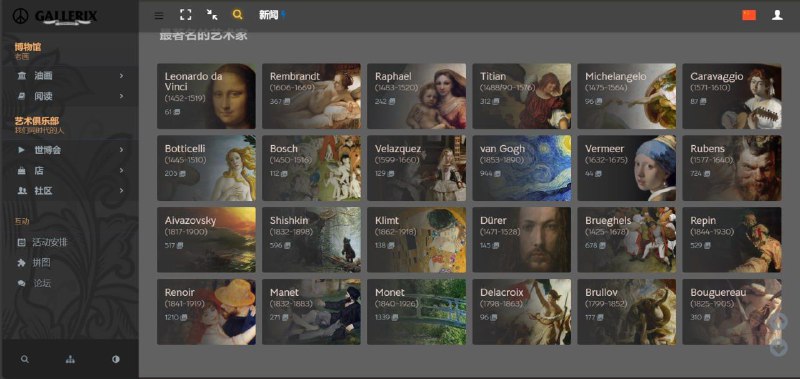Open the Brueghels artist card
The image size is (800, 379).
coord(627,240)
